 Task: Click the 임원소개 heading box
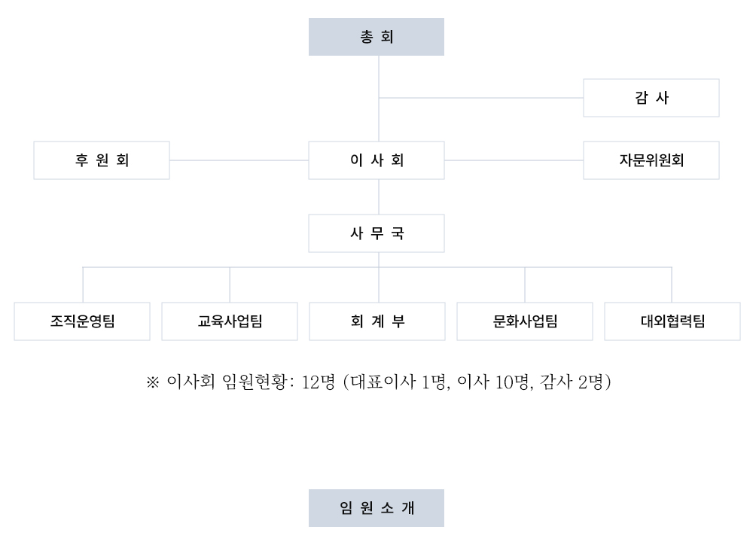click(x=376, y=508)
